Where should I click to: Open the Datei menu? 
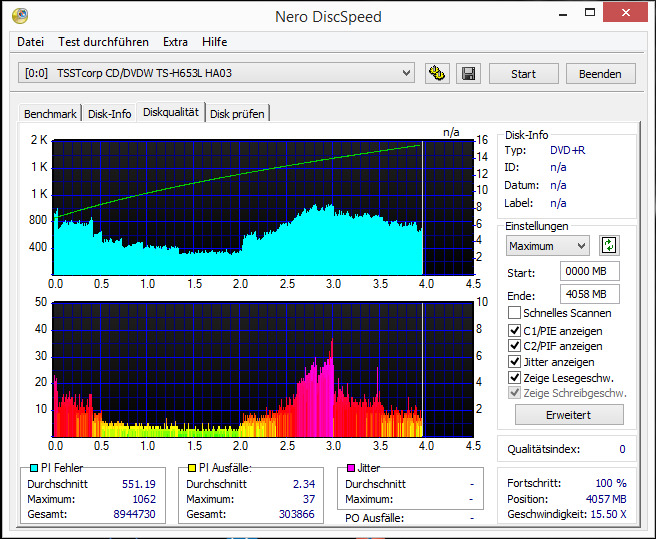[x=31, y=42]
